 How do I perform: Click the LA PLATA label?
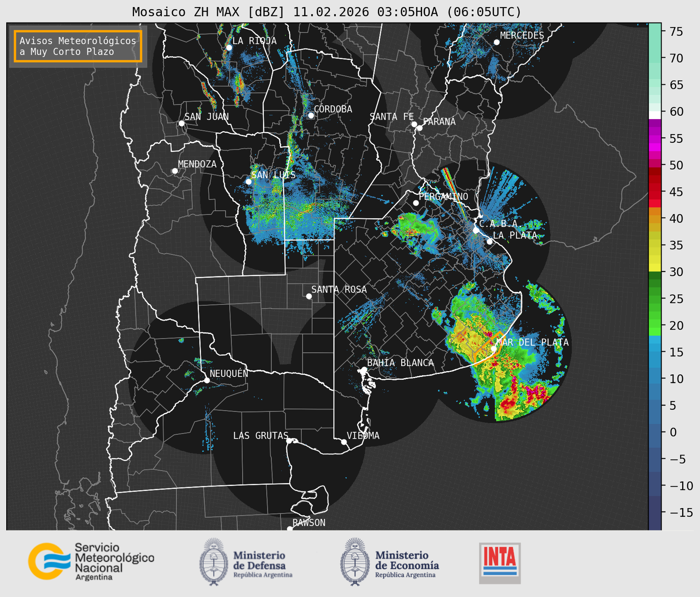[515, 235]
